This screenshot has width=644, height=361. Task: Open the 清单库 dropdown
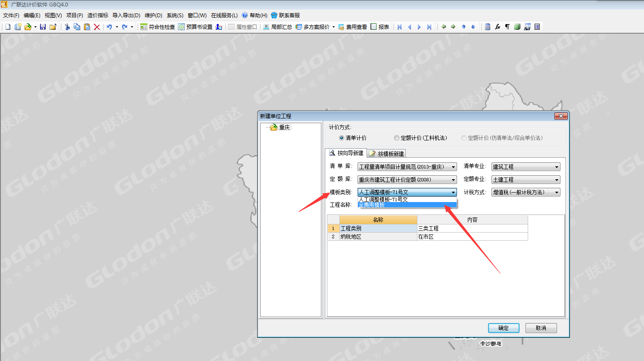[407, 167]
